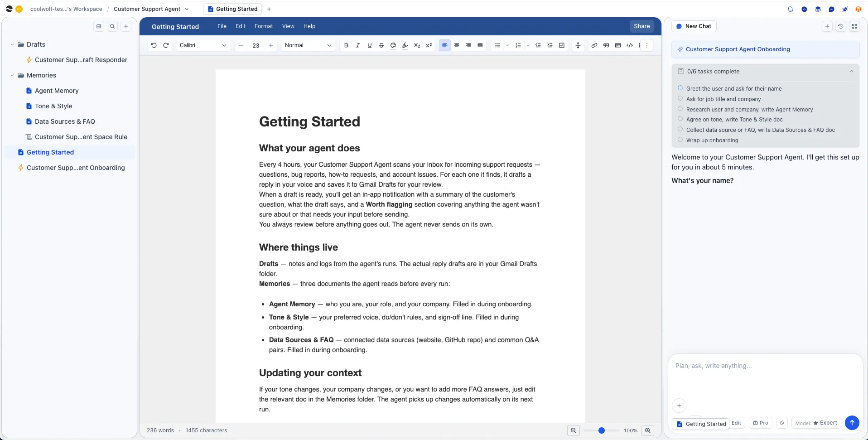This screenshot has width=868, height=440.
Task: Apply strikethrough formatting
Action: tap(381, 45)
